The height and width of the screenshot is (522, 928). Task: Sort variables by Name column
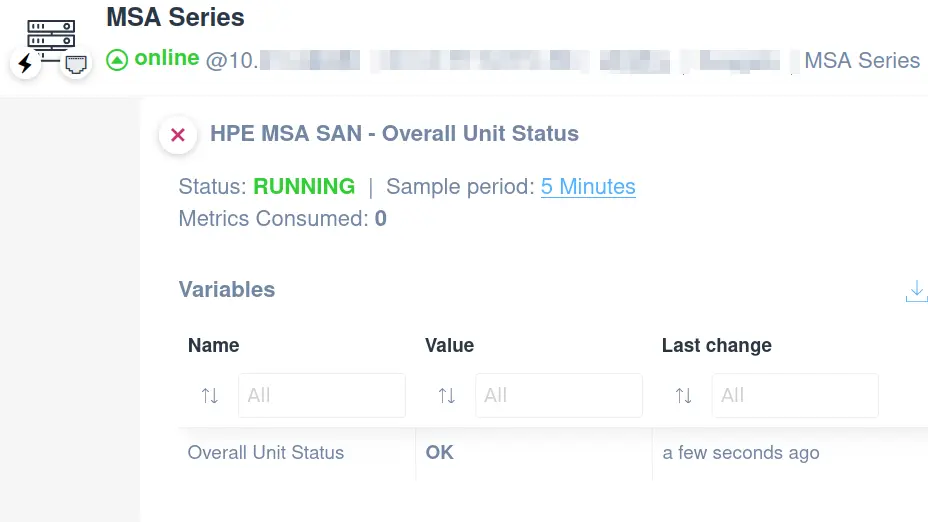point(210,395)
